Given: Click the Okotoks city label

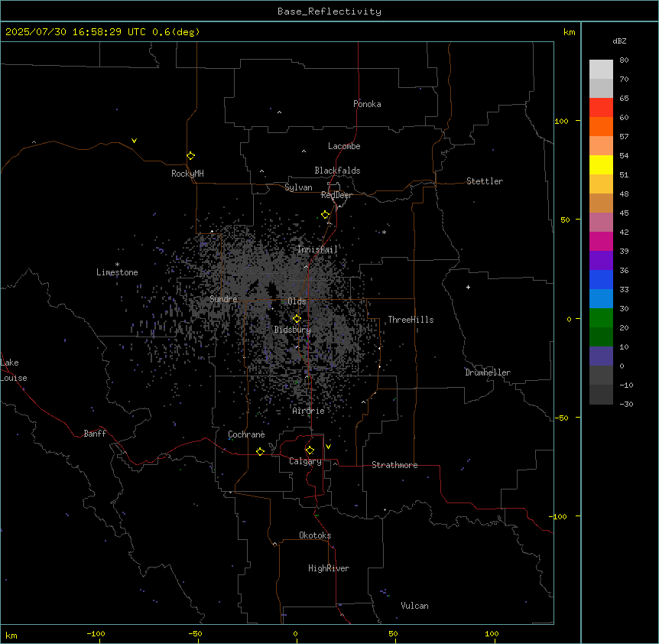Looking at the screenshot, I should (315, 535).
